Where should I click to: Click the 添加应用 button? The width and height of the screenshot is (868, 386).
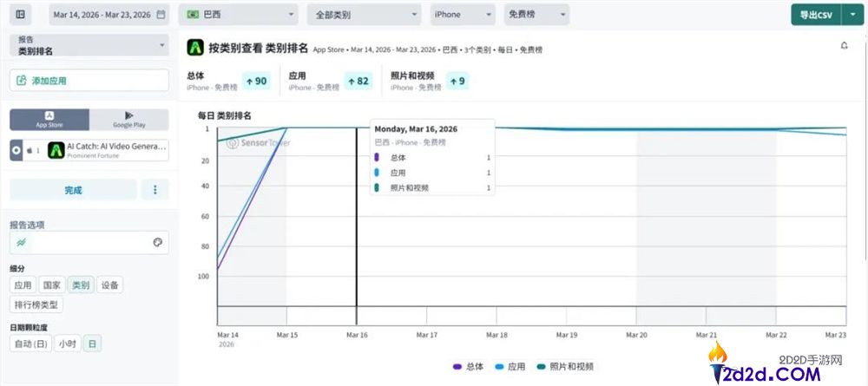89,81
